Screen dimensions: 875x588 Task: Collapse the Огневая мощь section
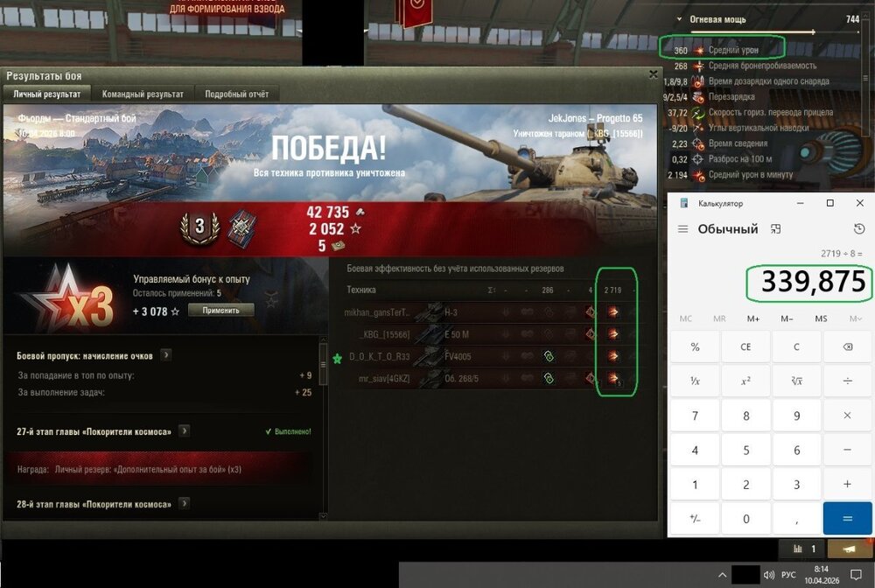[x=679, y=19]
